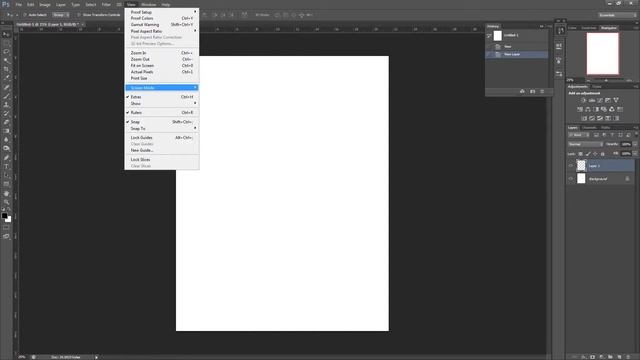This screenshot has height=360, width=640.
Task: Select the Horizontal Type tool
Action: (6, 167)
